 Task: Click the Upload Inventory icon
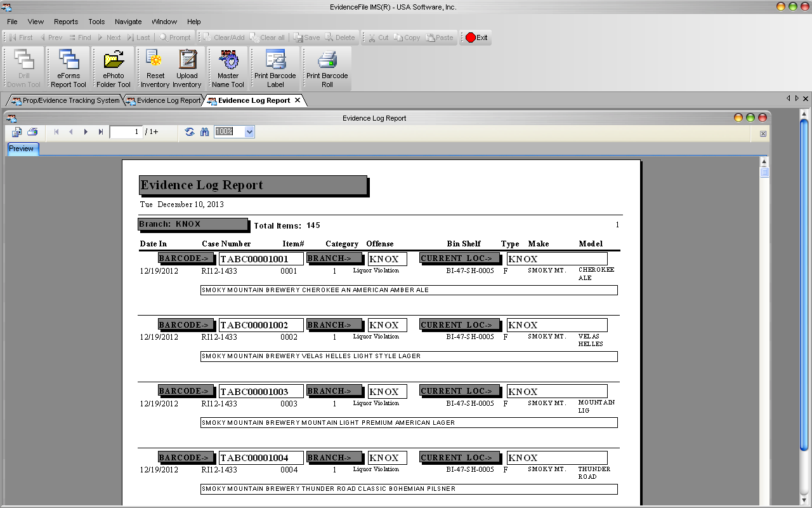coord(187,69)
